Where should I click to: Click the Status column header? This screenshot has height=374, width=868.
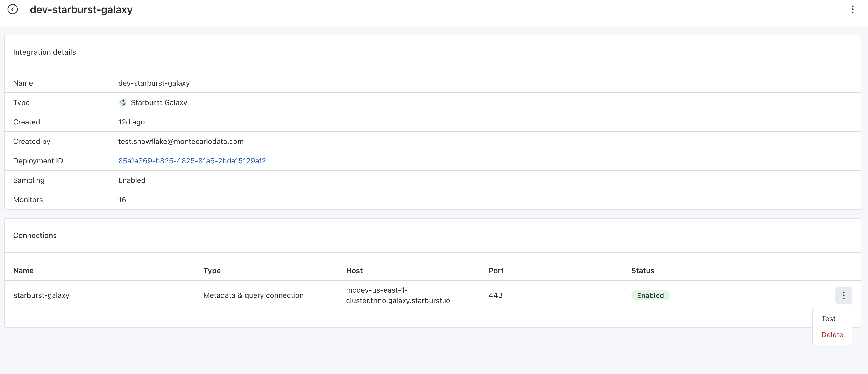tap(643, 271)
